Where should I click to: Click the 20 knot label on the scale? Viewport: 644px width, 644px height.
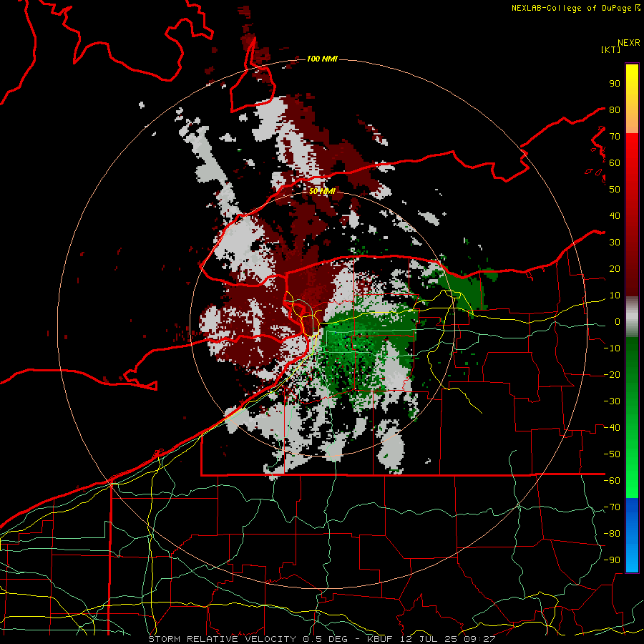615,268
